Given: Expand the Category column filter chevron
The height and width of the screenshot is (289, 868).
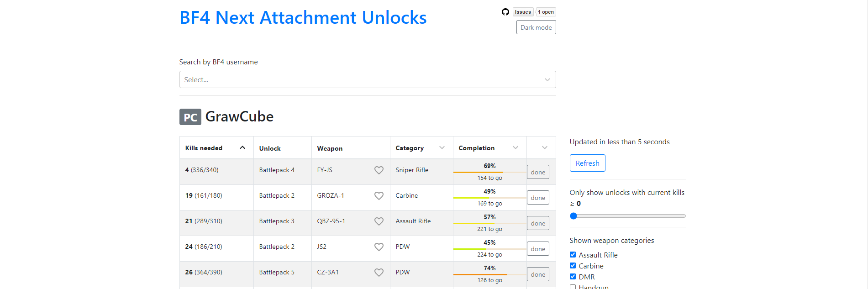Looking at the screenshot, I should [x=442, y=147].
